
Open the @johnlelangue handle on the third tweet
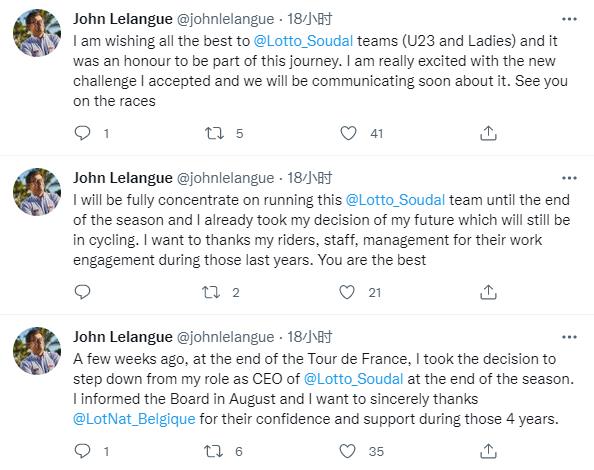(x=225, y=337)
